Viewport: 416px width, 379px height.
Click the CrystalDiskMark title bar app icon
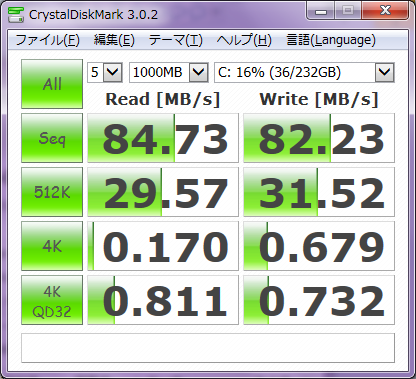(16, 15)
